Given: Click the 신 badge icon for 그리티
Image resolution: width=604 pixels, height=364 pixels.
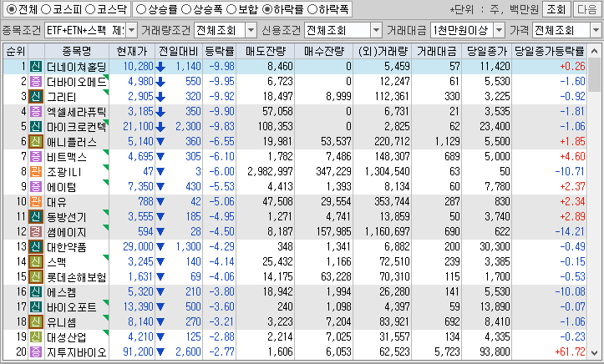Looking at the screenshot, I should click(x=36, y=97).
